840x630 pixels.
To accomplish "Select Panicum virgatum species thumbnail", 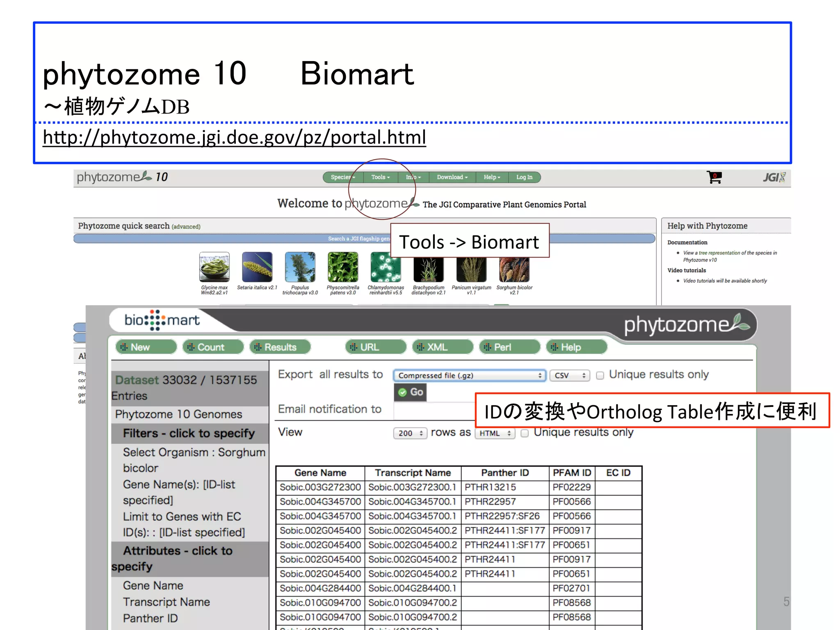I will (x=471, y=269).
